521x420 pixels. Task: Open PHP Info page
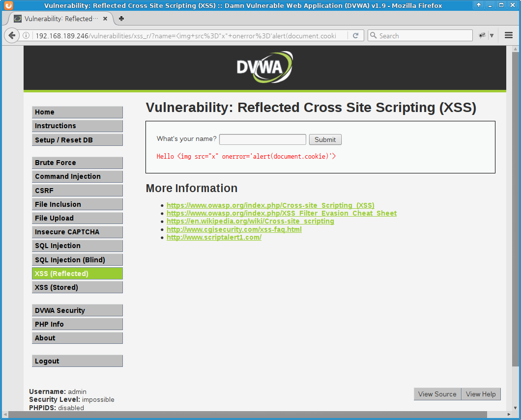tap(78, 324)
